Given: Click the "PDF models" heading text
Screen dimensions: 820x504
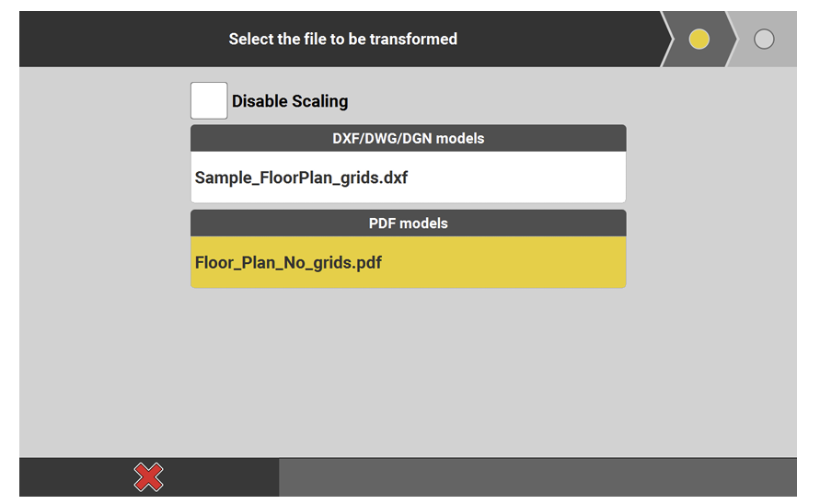Looking at the screenshot, I should pyautogui.click(x=408, y=223).
